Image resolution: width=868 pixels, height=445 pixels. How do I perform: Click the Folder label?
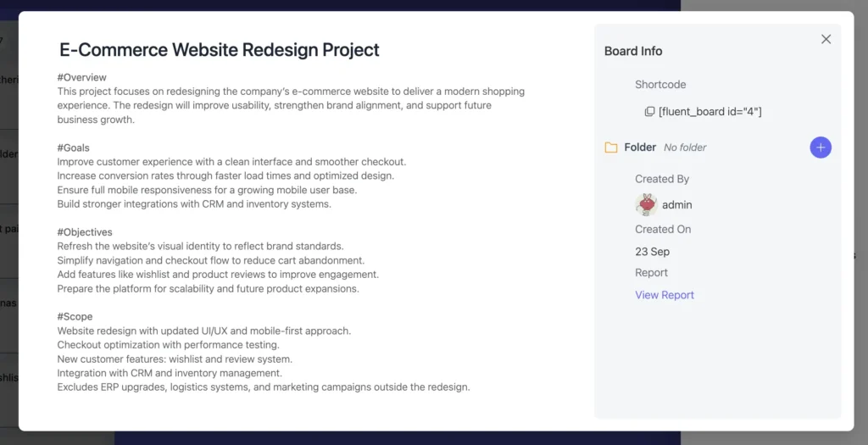tap(640, 147)
